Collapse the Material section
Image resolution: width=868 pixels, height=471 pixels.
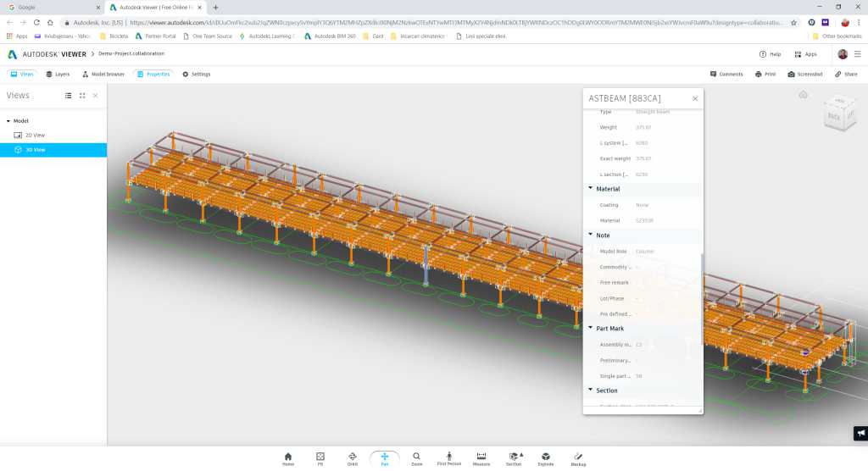(591, 188)
